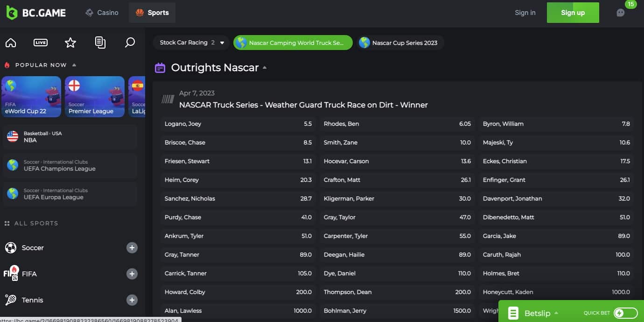The image size is (644, 322).
Task: Switch to the Sports tab
Action: pos(152,13)
